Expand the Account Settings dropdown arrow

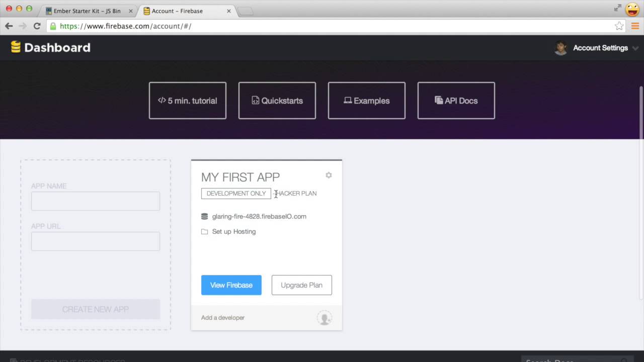tap(635, 48)
